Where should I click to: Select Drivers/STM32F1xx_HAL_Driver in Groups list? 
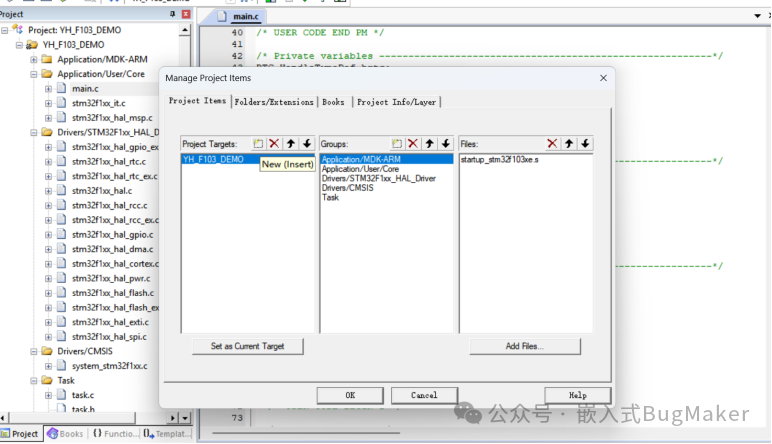367,178
